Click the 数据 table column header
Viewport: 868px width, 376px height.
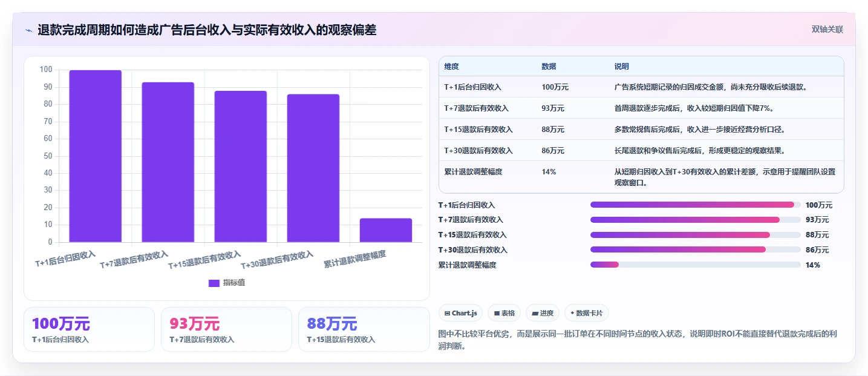coord(549,67)
